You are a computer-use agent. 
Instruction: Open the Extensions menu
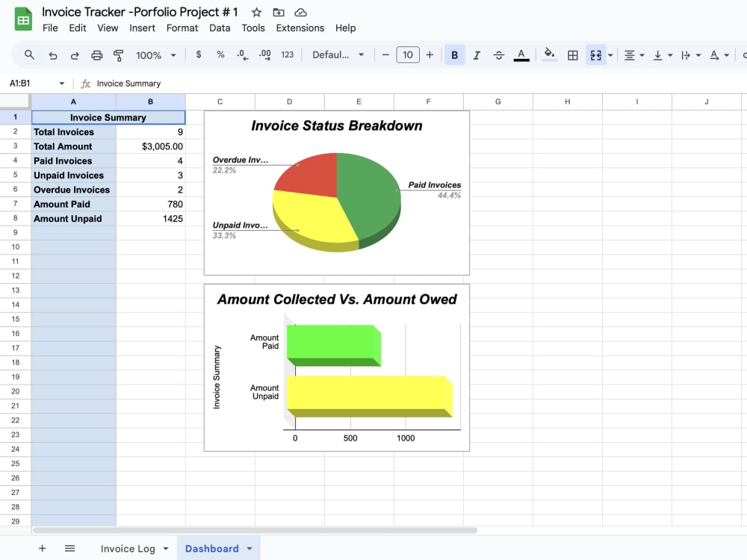click(300, 28)
